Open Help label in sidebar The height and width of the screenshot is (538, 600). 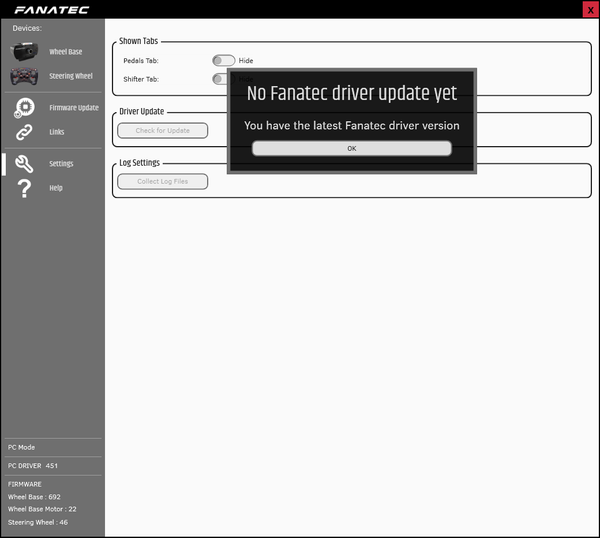pyautogui.click(x=56, y=188)
